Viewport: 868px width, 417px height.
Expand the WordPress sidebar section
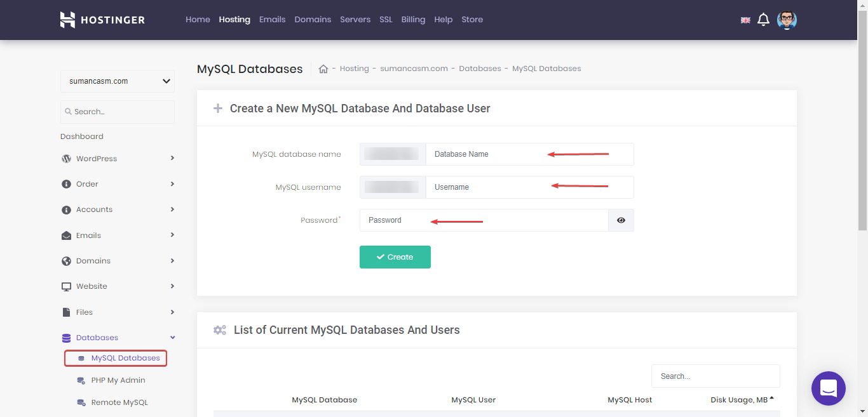click(x=172, y=158)
